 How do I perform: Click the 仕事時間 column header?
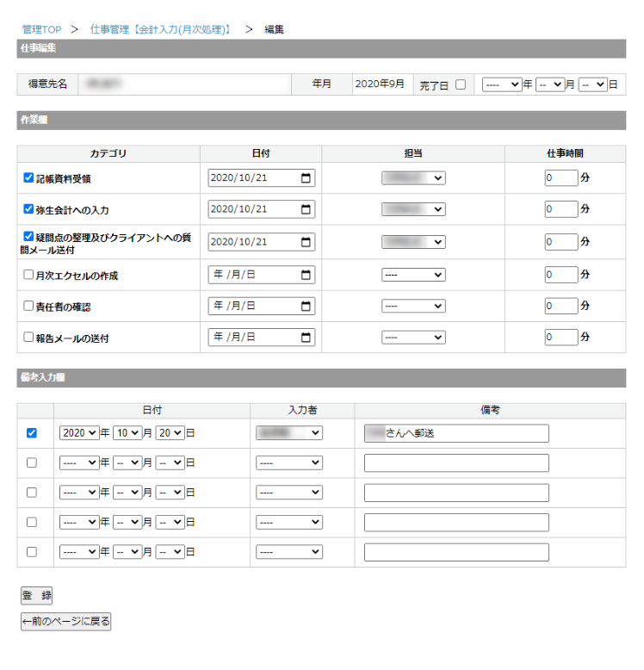pos(565,153)
